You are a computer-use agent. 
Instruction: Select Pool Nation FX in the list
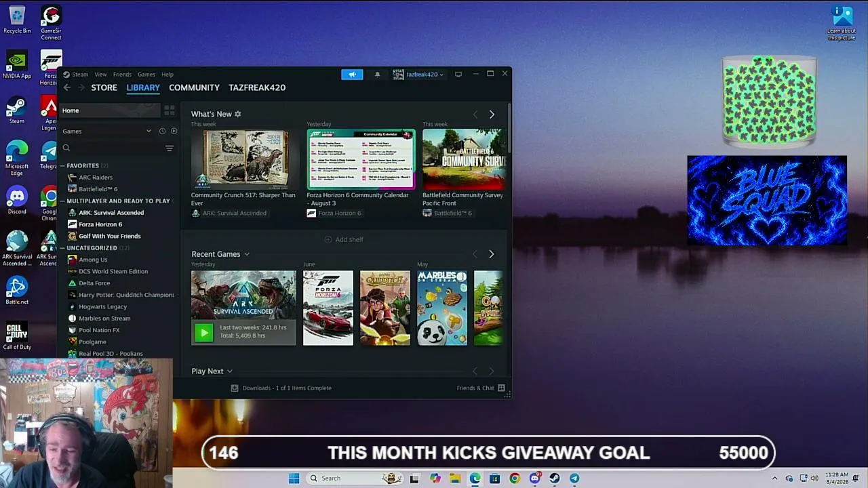point(99,330)
